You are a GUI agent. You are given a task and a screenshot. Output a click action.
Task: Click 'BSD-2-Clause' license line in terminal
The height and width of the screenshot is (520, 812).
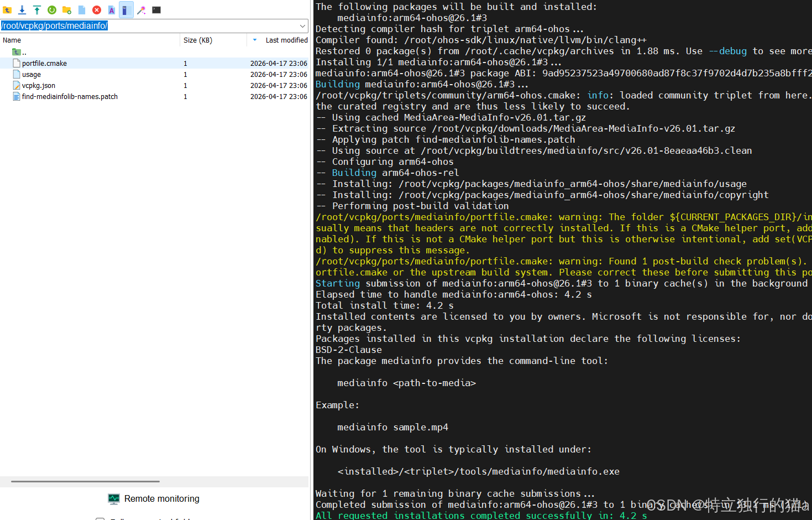[x=349, y=350]
